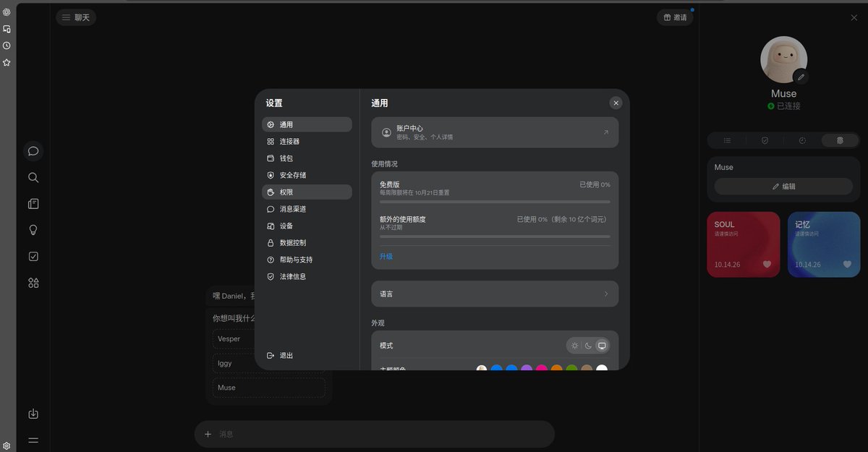Viewport: 868px width, 452px height.
Task: Open 钱包 settings section
Action: 307,158
